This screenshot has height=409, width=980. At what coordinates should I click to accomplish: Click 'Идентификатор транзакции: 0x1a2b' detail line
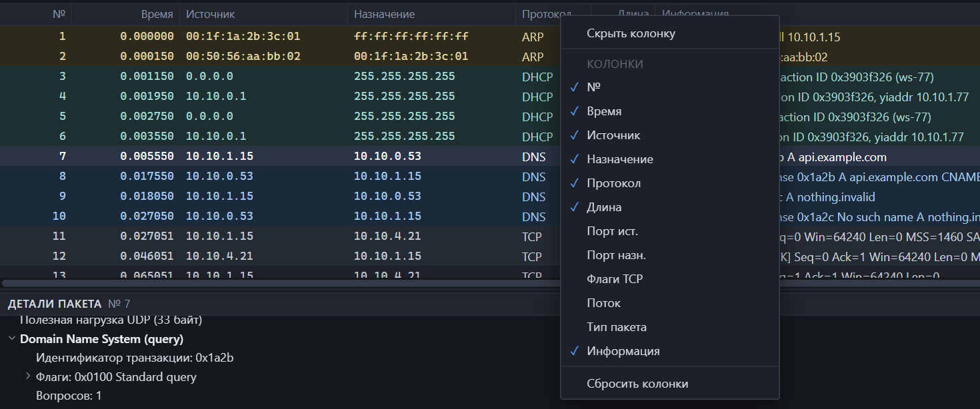pyautogui.click(x=135, y=358)
